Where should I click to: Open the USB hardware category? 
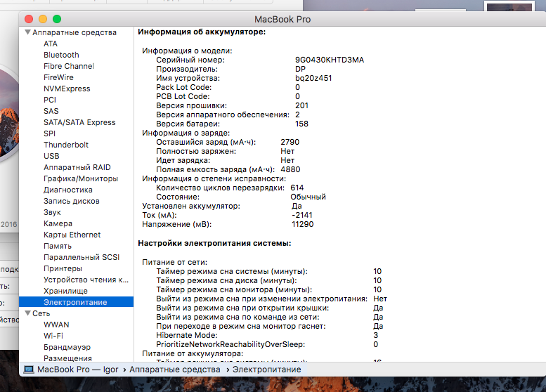(51, 156)
